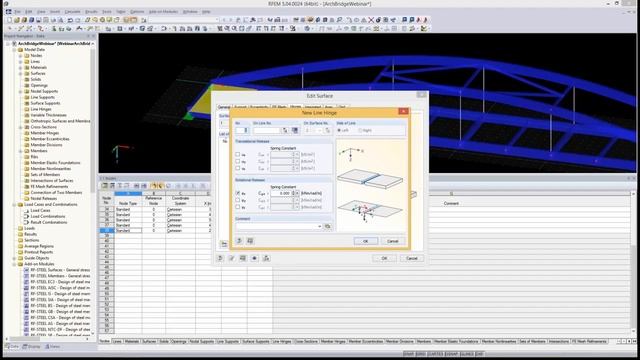Image resolution: width=640 pixels, height=360 pixels.
Task: Select Load Cases in the navigator tree
Action: (40, 210)
